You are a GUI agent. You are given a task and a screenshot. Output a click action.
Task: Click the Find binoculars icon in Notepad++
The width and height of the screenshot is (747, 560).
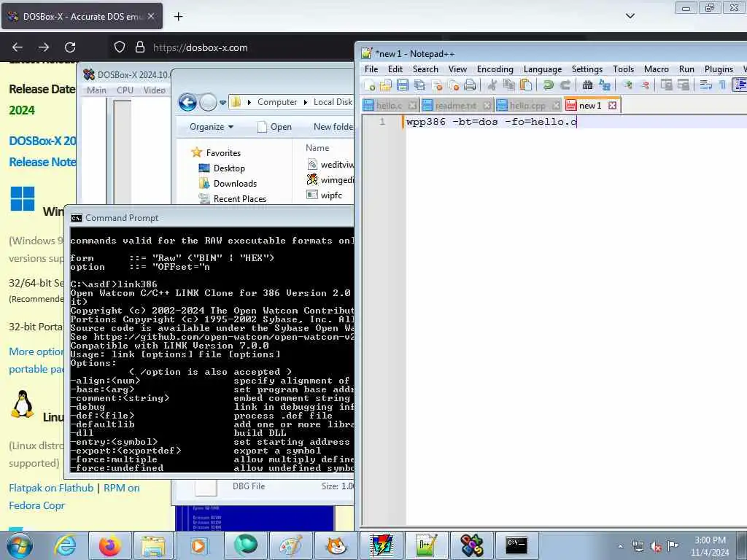click(587, 85)
